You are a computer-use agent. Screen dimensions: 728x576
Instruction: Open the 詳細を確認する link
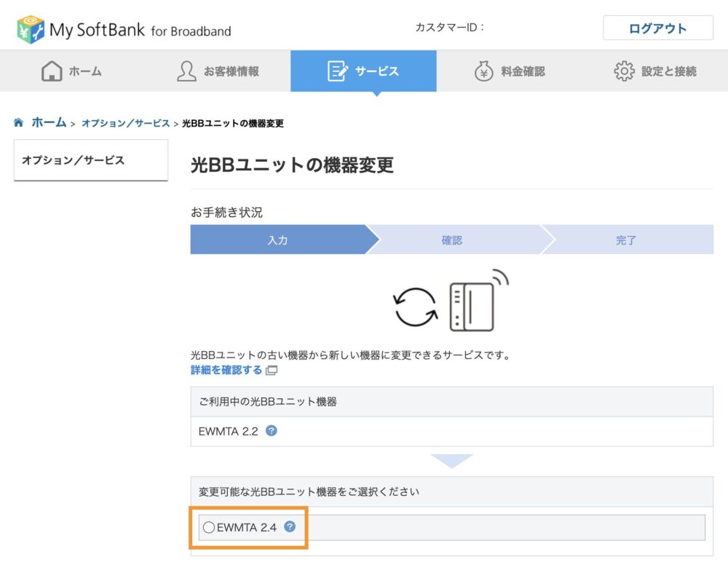pyautogui.click(x=226, y=370)
